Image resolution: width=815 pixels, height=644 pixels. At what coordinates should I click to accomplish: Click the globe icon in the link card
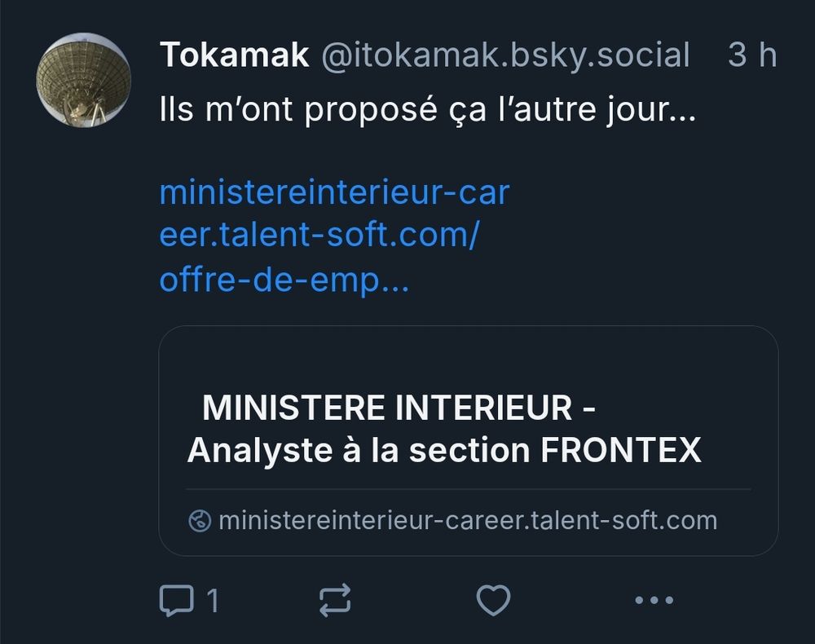200,520
